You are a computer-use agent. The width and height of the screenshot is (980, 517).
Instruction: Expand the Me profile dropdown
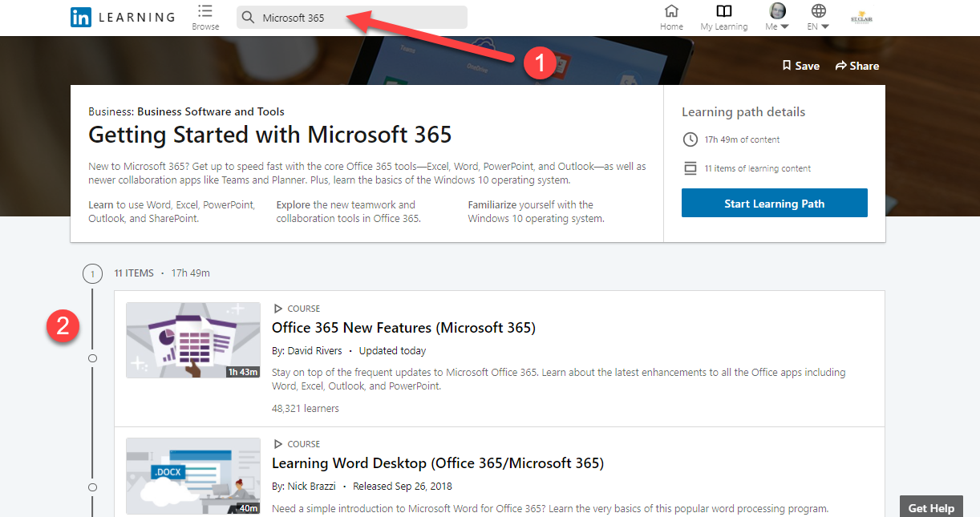[777, 17]
